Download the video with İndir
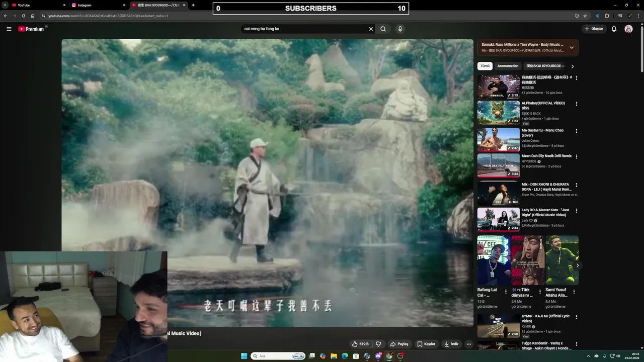644x362 pixels. [451, 344]
